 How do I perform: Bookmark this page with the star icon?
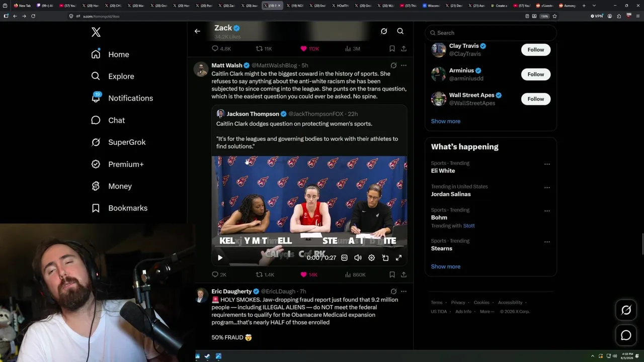(554, 16)
